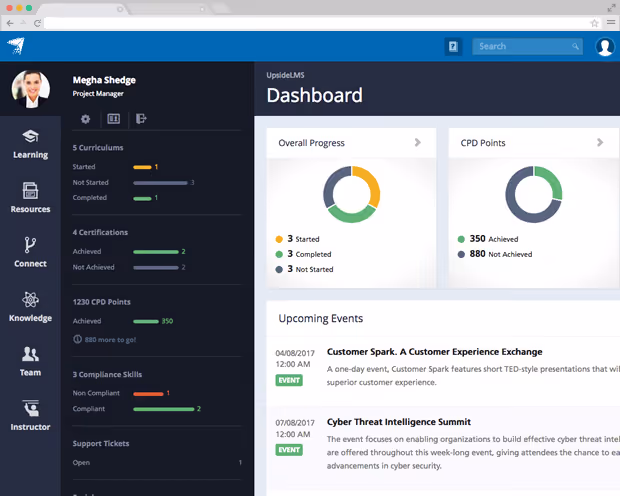Screen dimensions: 620x496
Task: Reload the page with browser refresh icon
Action: coord(37,23)
